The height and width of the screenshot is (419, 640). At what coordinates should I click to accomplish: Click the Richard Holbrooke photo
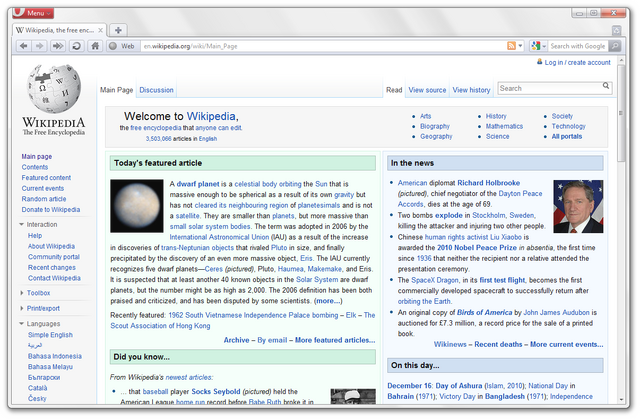(x=578, y=206)
